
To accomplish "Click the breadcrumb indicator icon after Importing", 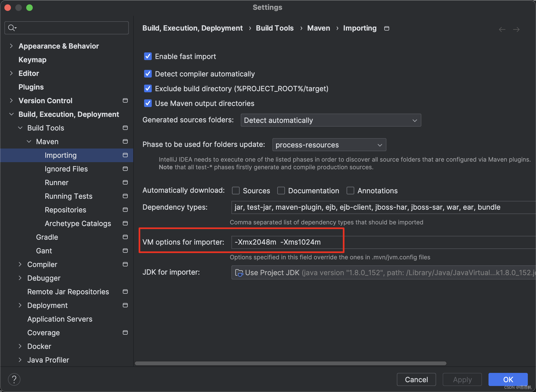I will coord(386,28).
